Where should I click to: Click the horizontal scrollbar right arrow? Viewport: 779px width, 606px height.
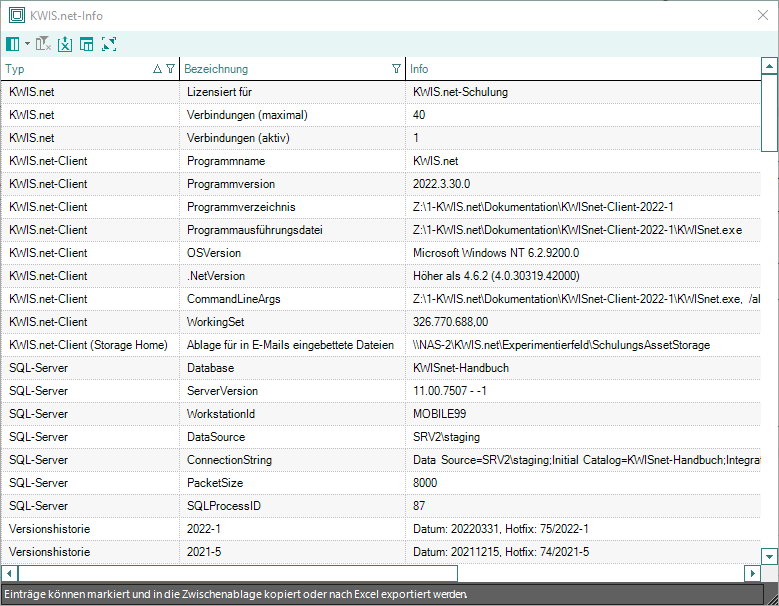752,573
